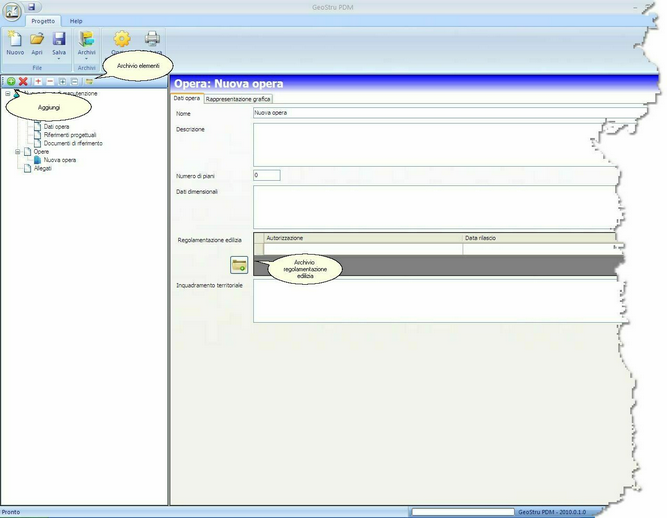This screenshot has height=518, width=667.
Task: Click the quick-access save floppy icon
Action: [x=31, y=7]
